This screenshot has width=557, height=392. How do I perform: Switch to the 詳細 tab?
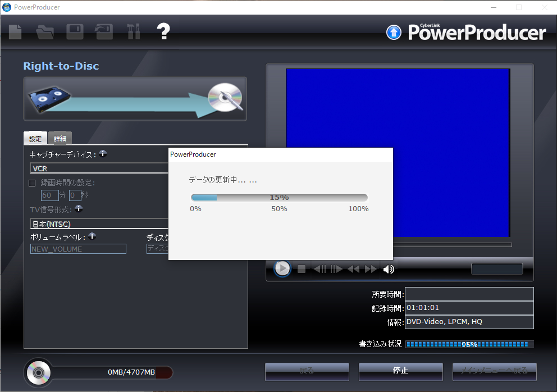point(60,138)
